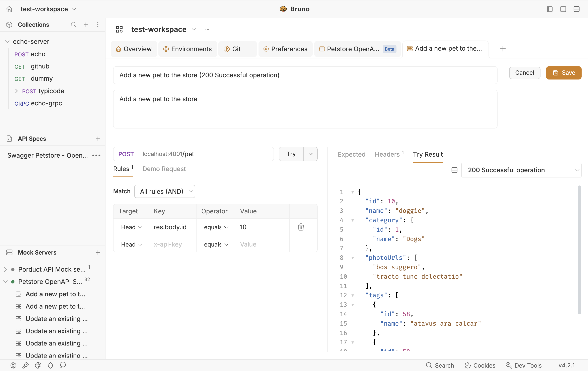Open the key icon in status bar
Viewport: 588px width, 371px height.
(26, 365)
